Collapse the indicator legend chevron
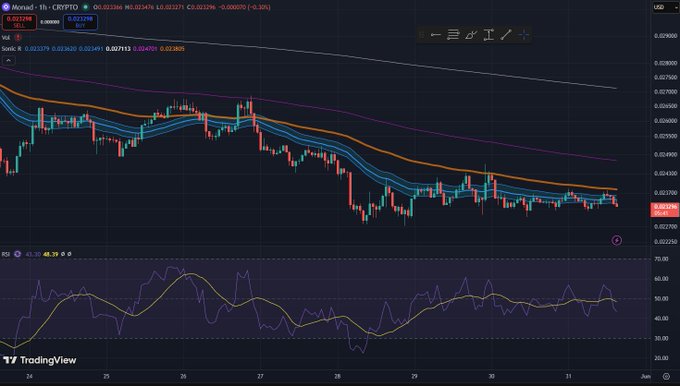 (8, 60)
